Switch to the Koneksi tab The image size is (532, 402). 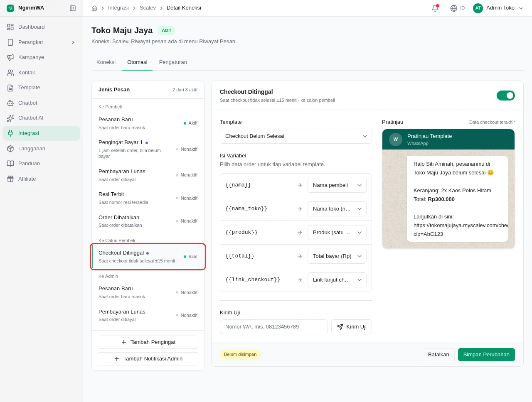106,62
